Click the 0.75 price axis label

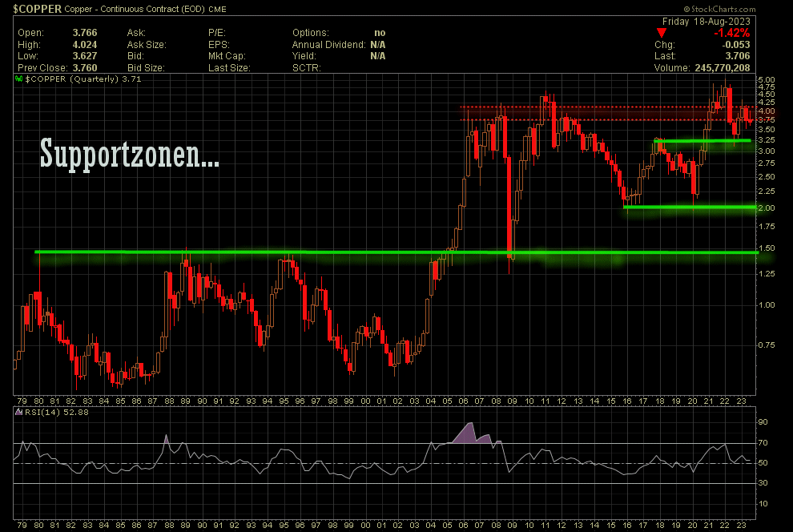pos(767,345)
